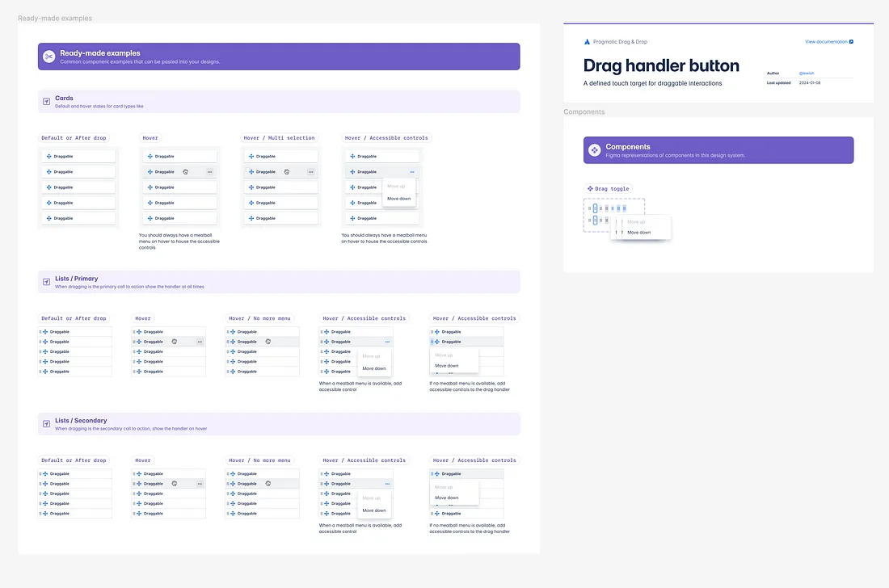The width and height of the screenshot is (889, 588).
Task: Click meatball icon in Cards Multi selection example
Action: (310, 172)
